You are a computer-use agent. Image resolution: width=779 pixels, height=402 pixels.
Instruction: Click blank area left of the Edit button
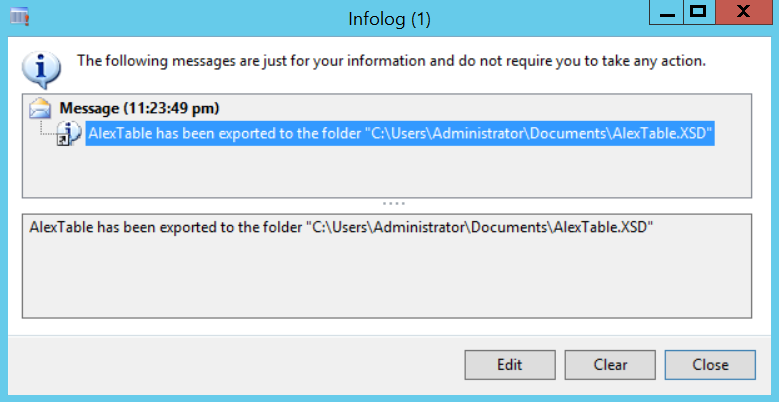(240, 365)
